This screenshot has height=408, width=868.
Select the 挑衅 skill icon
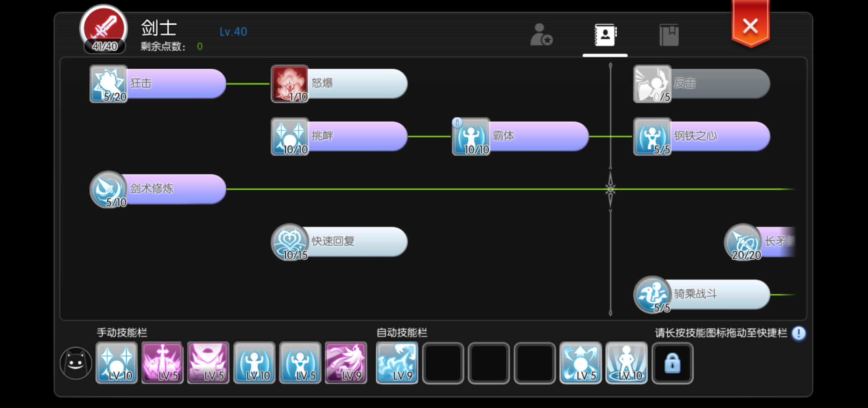point(290,137)
